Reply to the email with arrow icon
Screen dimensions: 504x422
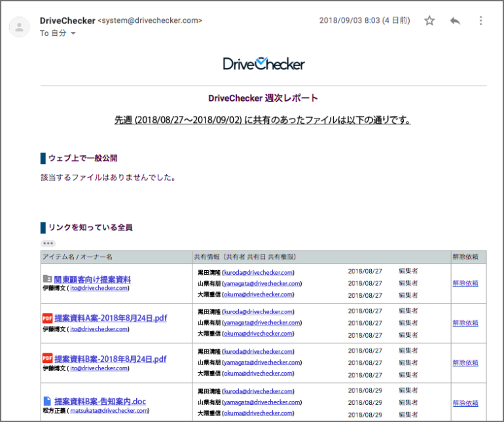455,21
